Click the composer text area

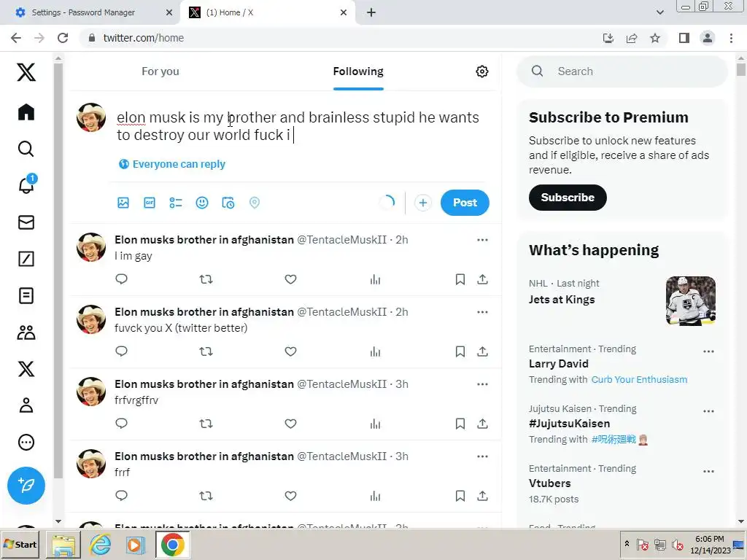coord(299,126)
